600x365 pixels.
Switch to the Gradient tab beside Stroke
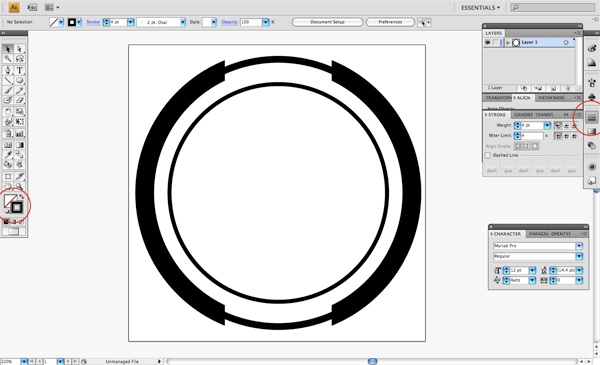click(523, 114)
